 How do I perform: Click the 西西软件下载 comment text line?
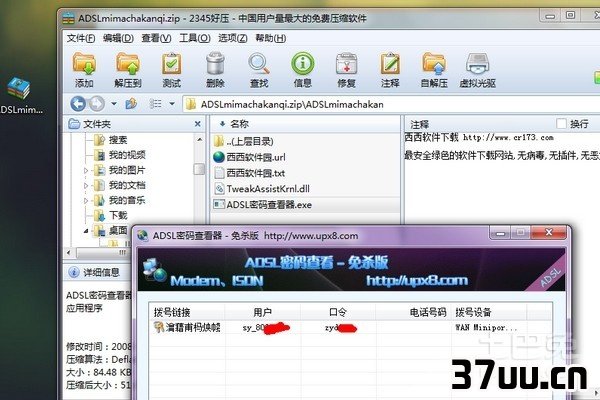pyautogui.click(x=479, y=137)
